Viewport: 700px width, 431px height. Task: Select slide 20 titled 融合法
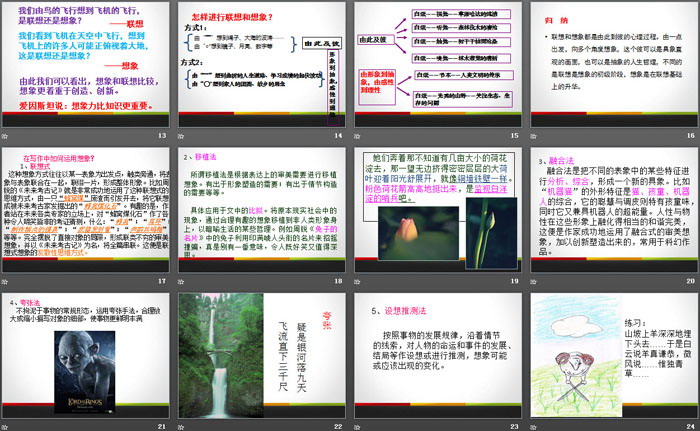click(x=610, y=212)
